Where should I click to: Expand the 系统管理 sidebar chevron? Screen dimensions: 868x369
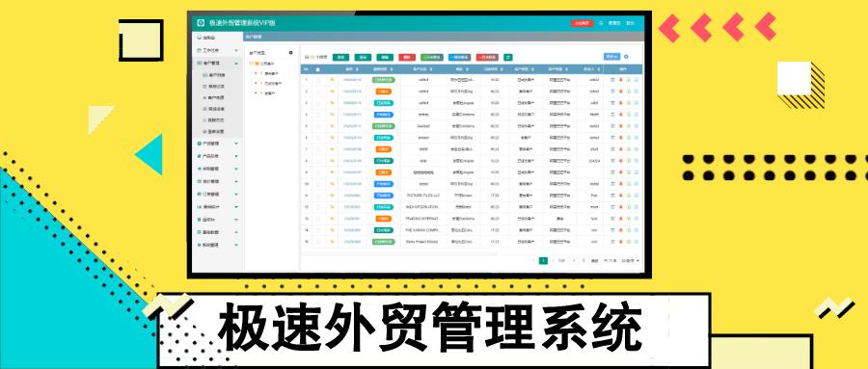pos(236,245)
